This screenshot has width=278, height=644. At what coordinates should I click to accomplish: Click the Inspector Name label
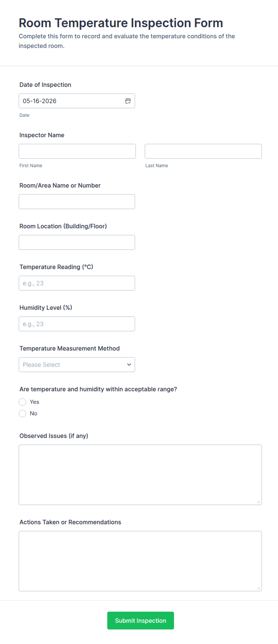point(42,135)
